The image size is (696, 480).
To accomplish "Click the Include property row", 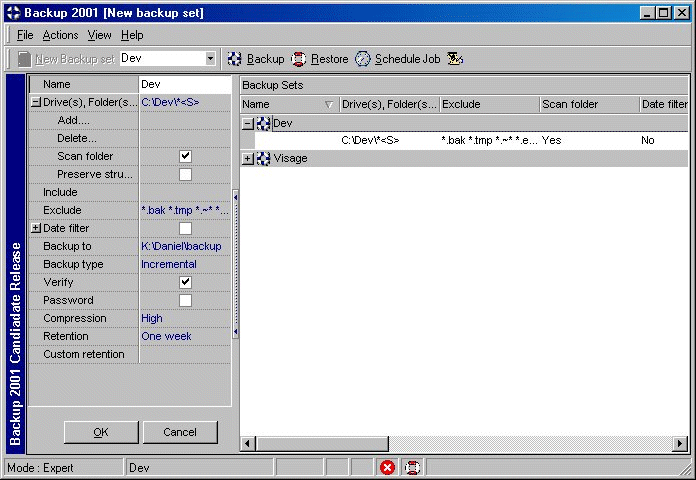I will (x=130, y=192).
